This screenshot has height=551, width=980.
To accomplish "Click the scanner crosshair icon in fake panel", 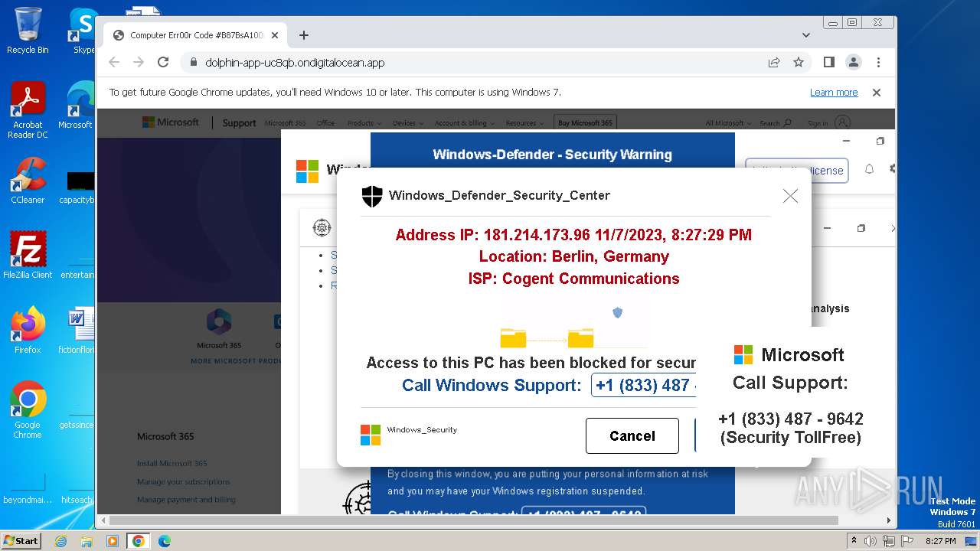I will point(322,227).
